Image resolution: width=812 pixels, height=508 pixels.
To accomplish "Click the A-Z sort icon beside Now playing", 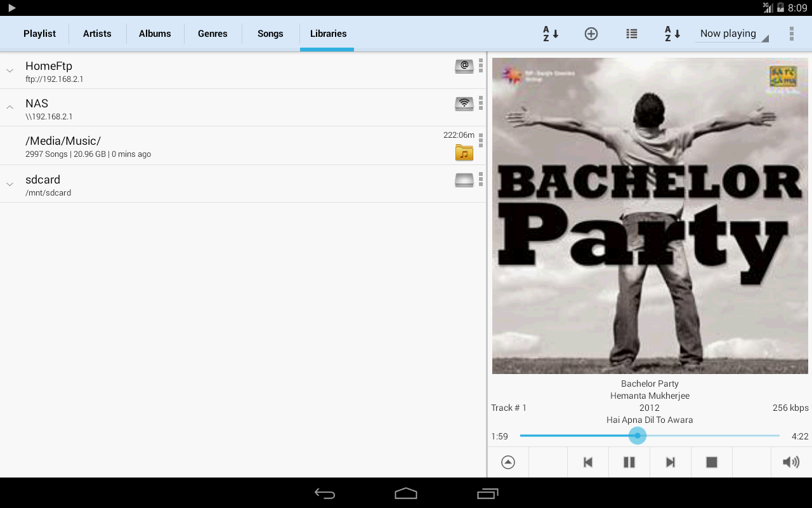I will (672, 34).
